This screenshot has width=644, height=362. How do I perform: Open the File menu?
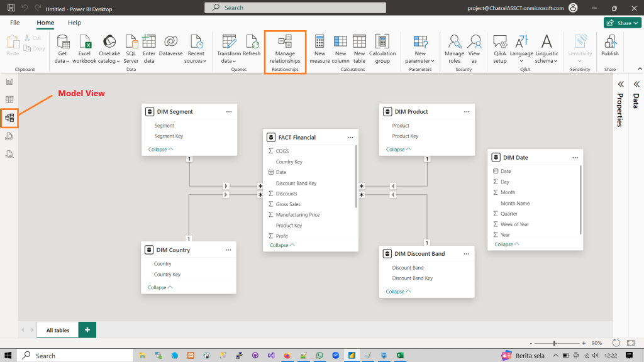15,23
